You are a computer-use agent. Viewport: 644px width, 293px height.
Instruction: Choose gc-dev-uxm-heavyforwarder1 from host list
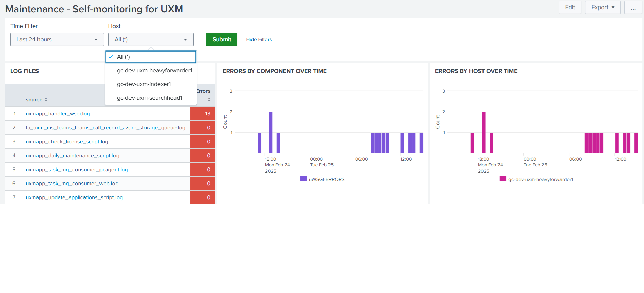(x=154, y=71)
